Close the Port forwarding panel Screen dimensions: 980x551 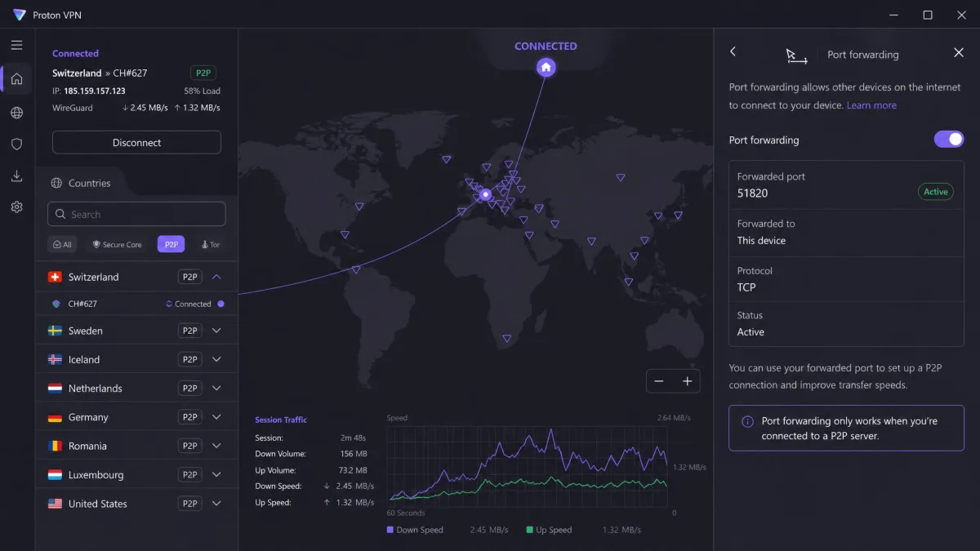[x=959, y=52]
